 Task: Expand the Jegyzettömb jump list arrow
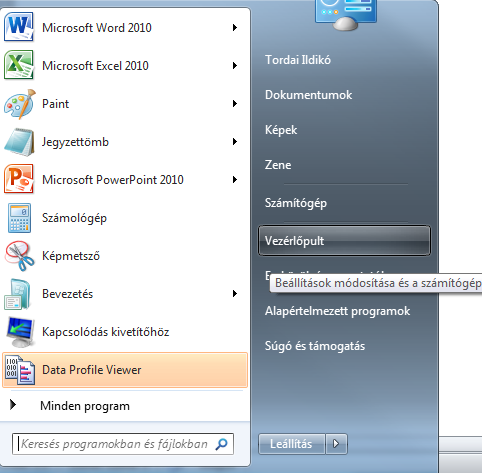[235, 141]
